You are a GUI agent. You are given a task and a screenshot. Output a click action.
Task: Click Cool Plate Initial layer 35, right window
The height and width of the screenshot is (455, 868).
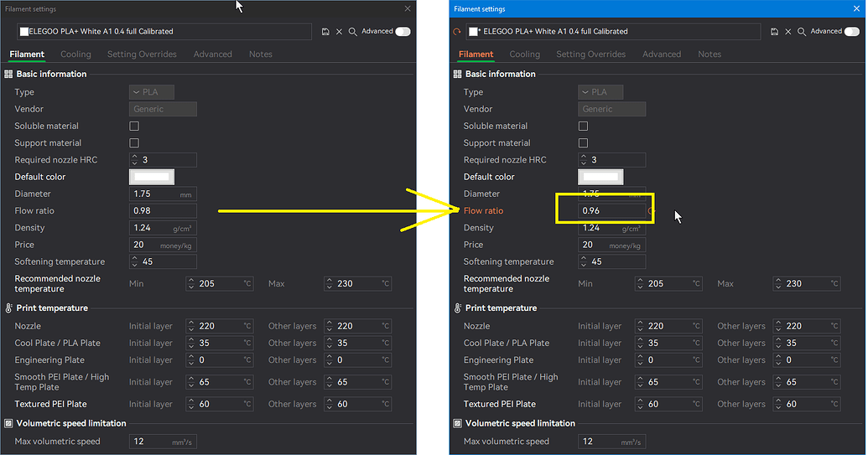point(668,344)
